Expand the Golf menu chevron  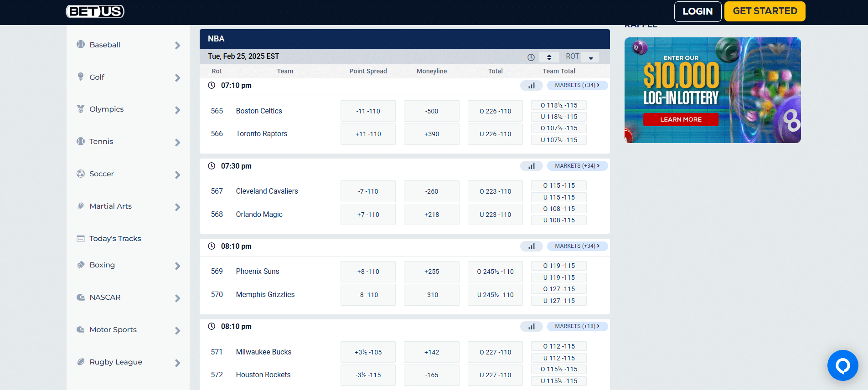click(177, 77)
